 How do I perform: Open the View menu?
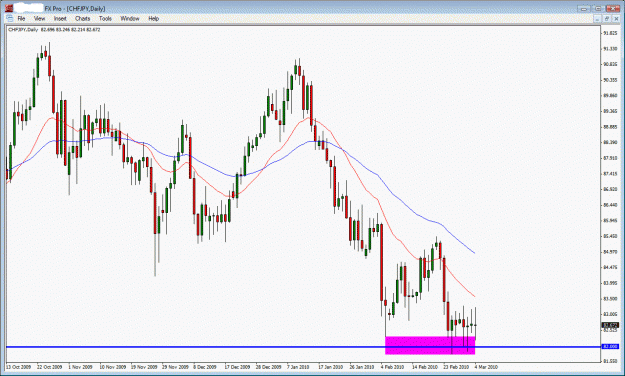(x=39, y=18)
